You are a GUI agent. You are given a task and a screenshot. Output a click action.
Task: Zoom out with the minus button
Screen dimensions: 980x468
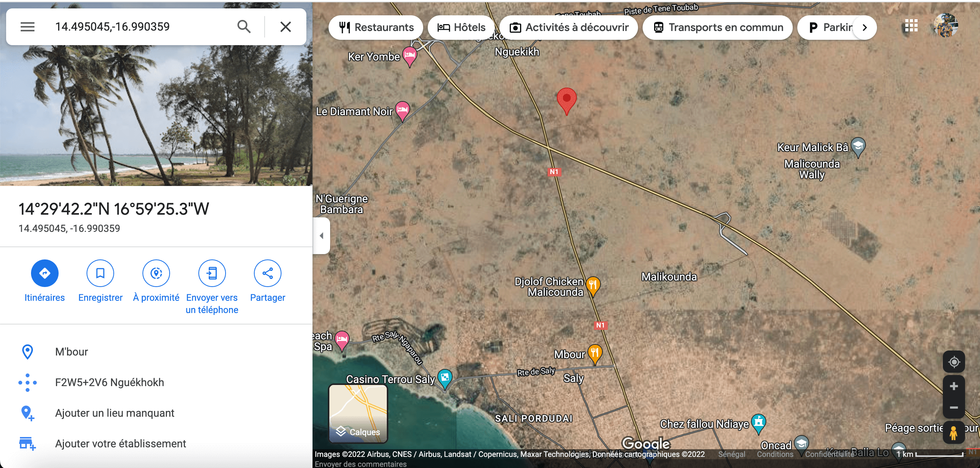click(954, 408)
